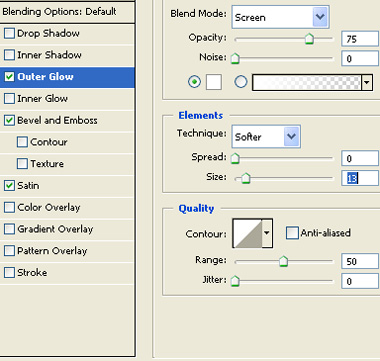The height and width of the screenshot is (361, 380).
Task: Enable the Gradient Overlay checkbox
Action: click(9, 229)
